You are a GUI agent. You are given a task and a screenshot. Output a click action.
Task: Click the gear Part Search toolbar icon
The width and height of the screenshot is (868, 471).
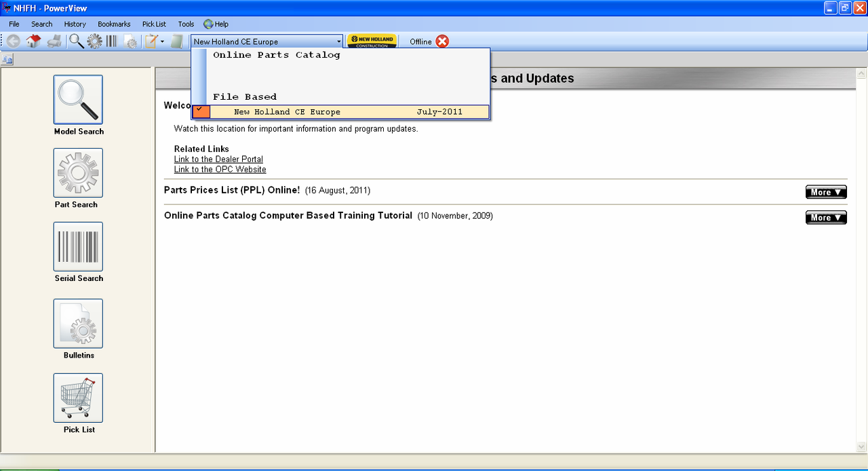[94, 41]
